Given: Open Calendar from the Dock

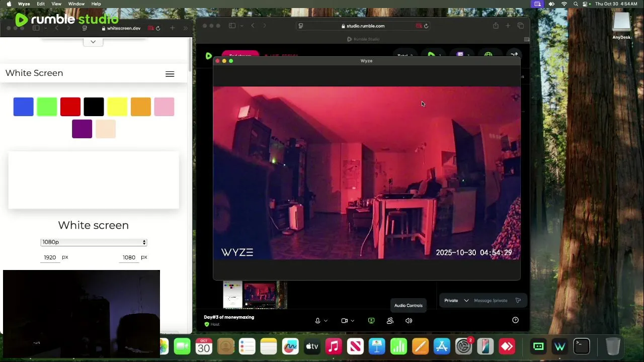Looking at the screenshot, I should [204, 346].
